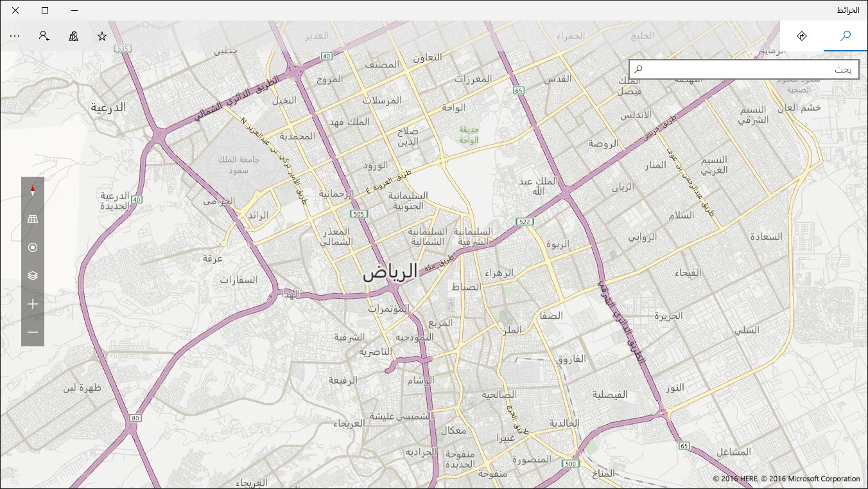Click route 522 shield marker

pyautogui.click(x=525, y=222)
